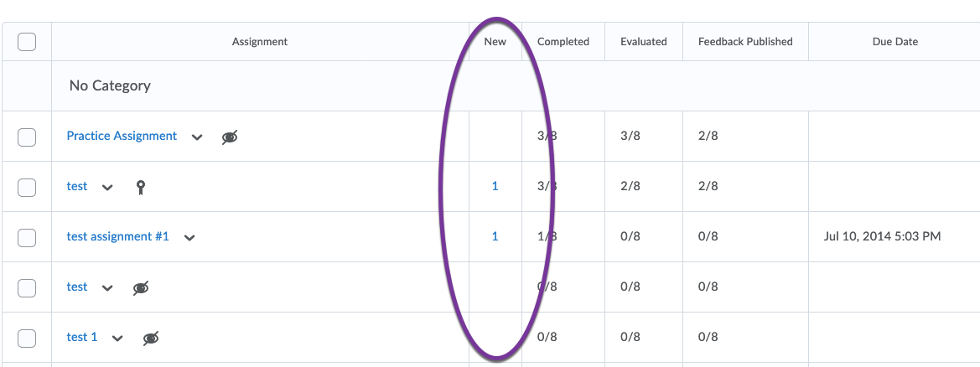Click the Due Date column header

coord(894,42)
